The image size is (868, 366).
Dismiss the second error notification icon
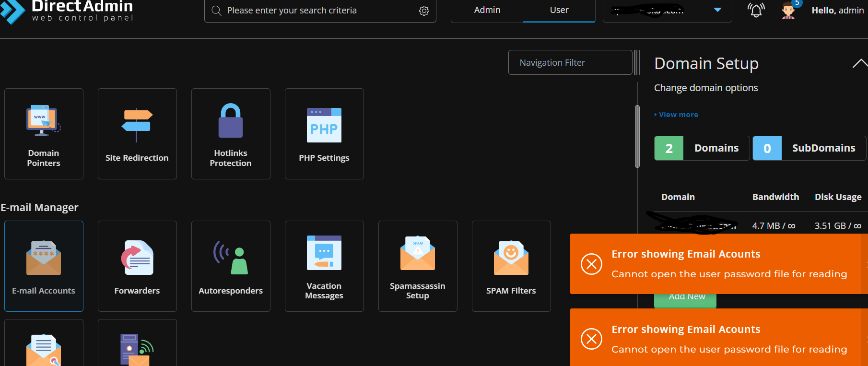591,339
